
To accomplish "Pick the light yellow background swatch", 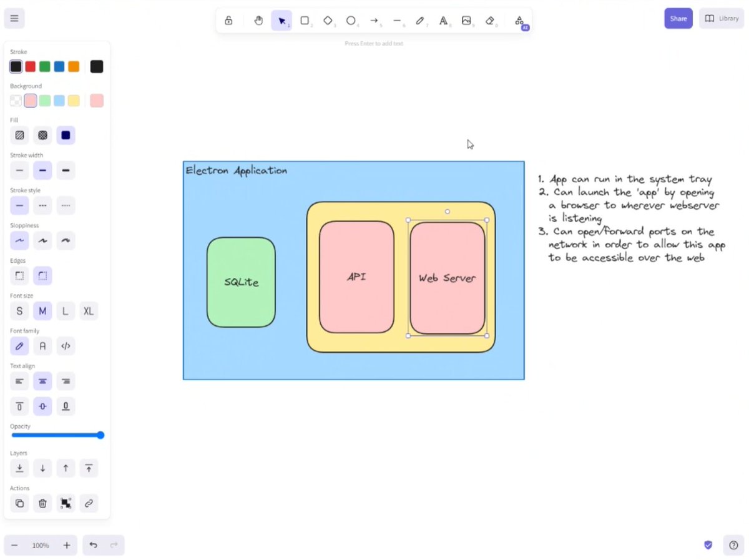I will click(74, 101).
